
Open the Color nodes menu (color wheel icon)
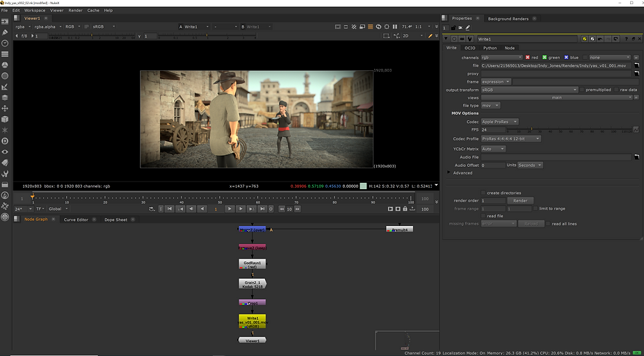[x=5, y=65]
